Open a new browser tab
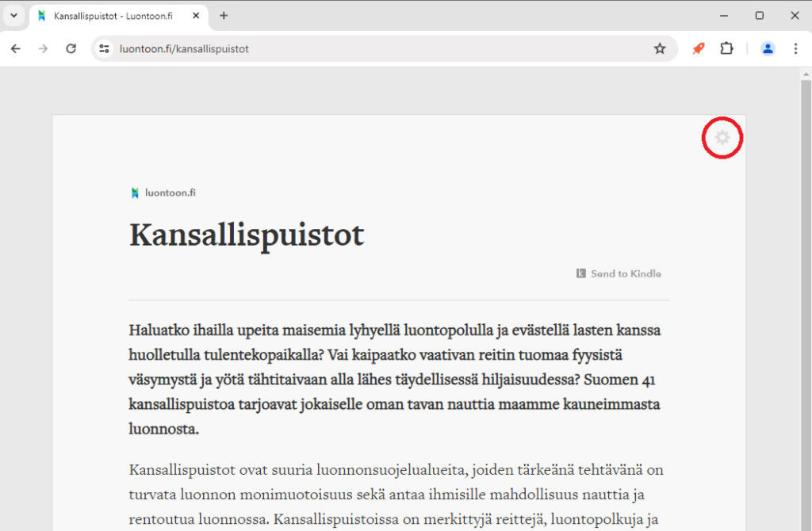 coord(224,16)
